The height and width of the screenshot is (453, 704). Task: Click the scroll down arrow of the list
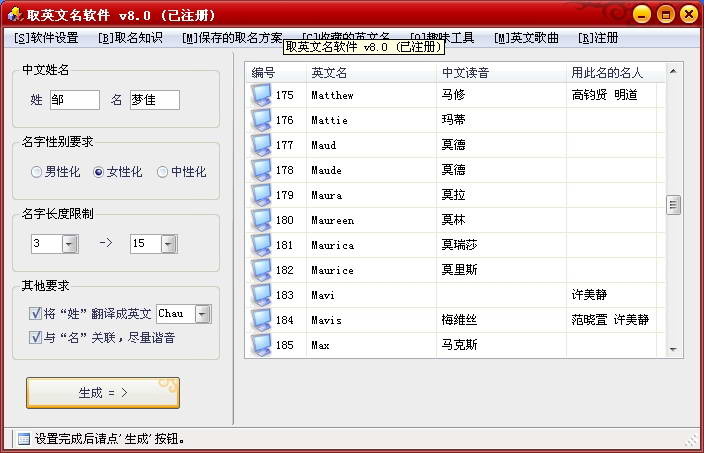tap(673, 349)
